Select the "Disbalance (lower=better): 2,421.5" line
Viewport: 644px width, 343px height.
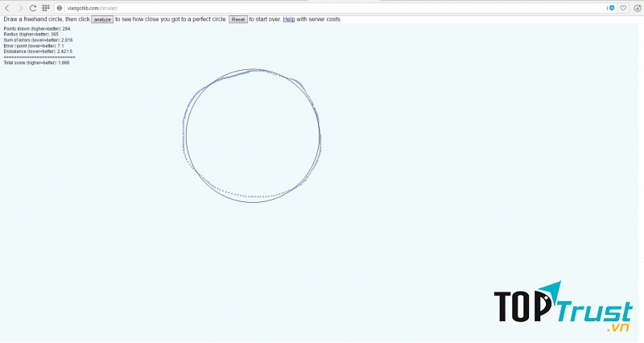coord(38,52)
